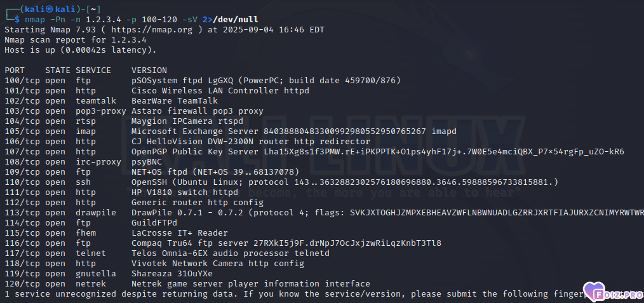Click the 110/tcp ssh port entry
Screen dimensions: 644x303
click(22, 182)
